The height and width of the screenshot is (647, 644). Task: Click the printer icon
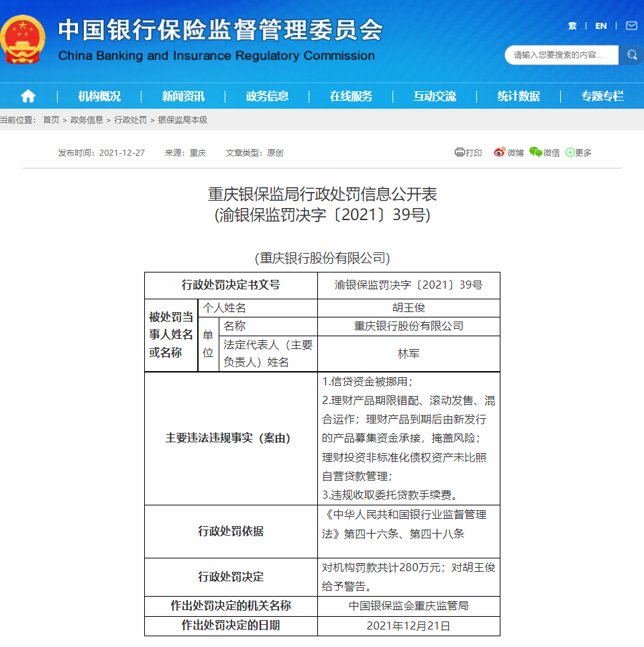point(460,152)
